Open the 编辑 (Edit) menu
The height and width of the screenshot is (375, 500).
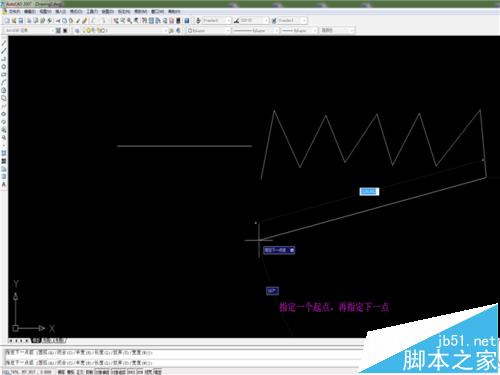point(30,12)
